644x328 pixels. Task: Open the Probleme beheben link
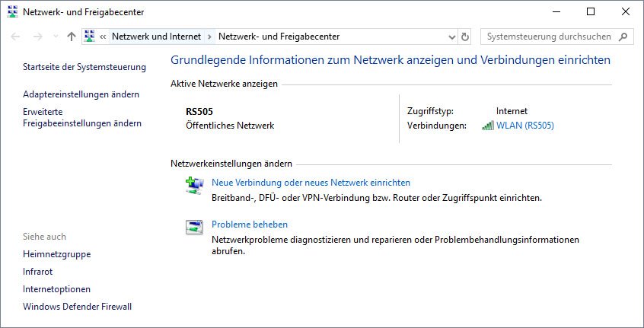coord(250,225)
